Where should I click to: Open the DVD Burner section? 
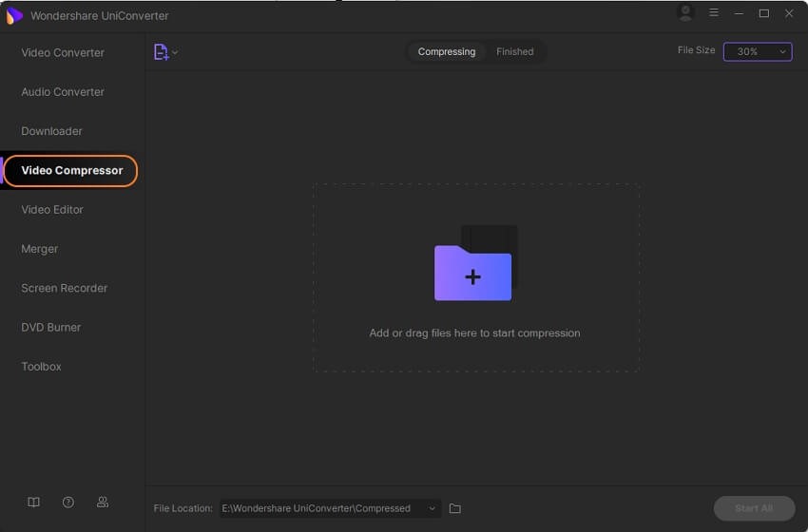click(50, 327)
